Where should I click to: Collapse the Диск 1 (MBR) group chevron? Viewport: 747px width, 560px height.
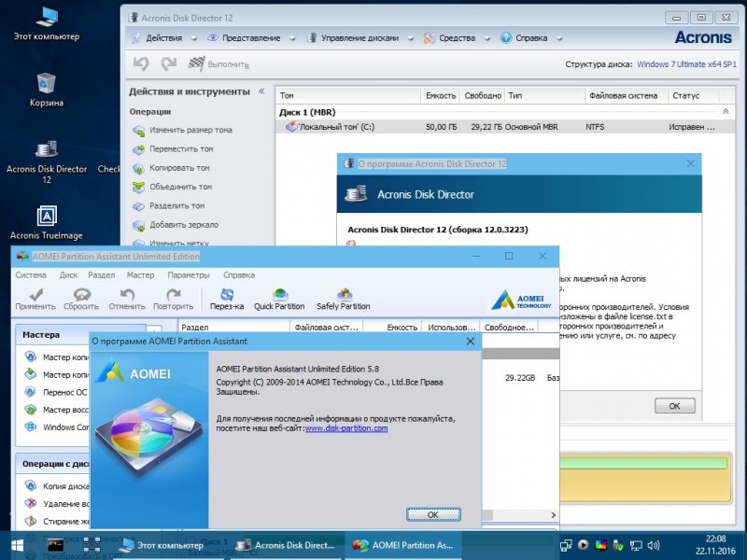point(726,111)
